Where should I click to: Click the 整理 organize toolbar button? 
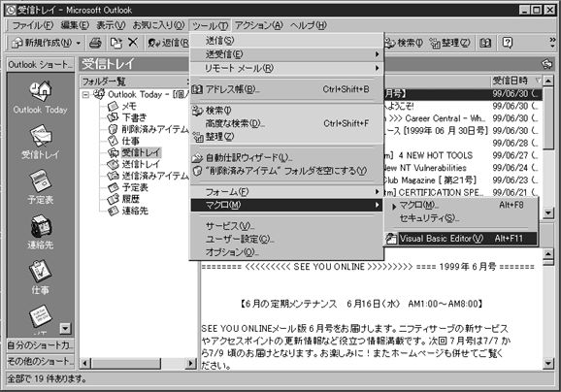tap(449, 43)
